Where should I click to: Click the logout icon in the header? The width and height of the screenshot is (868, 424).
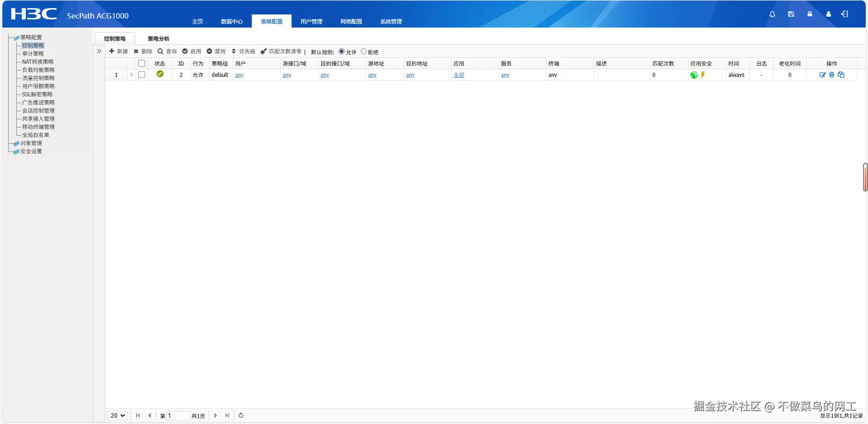pyautogui.click(x=844, y=14)
